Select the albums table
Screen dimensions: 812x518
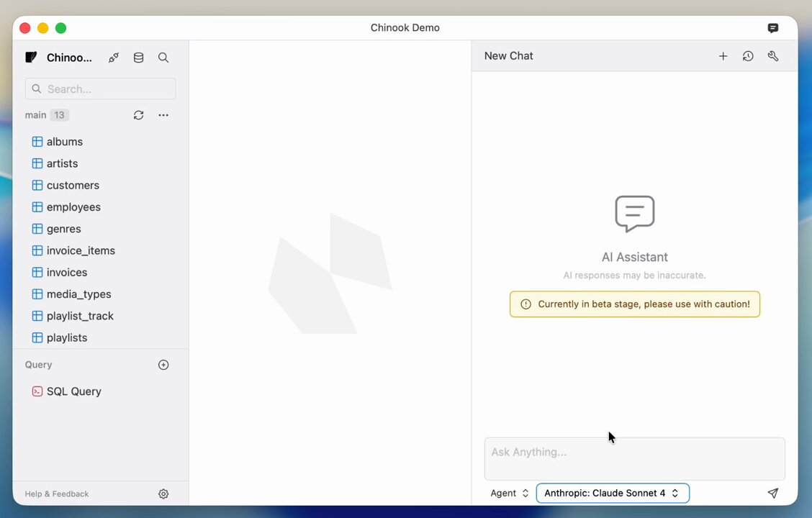coord(64,142)
